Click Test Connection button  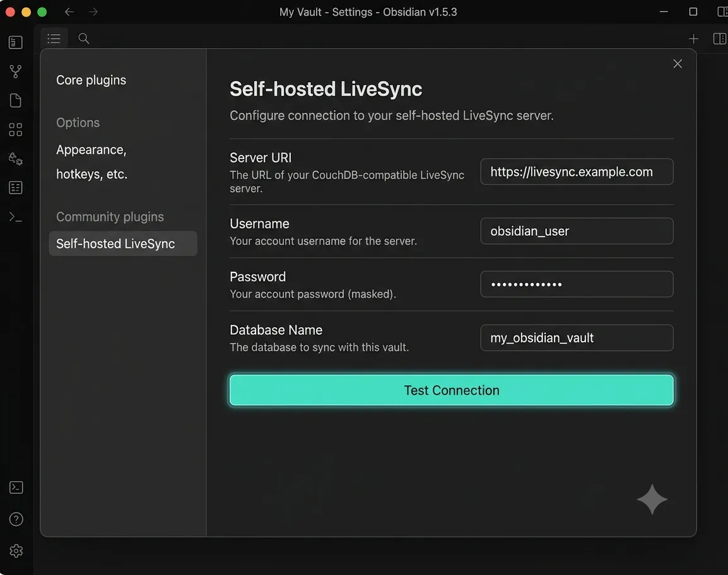[451, 390]
